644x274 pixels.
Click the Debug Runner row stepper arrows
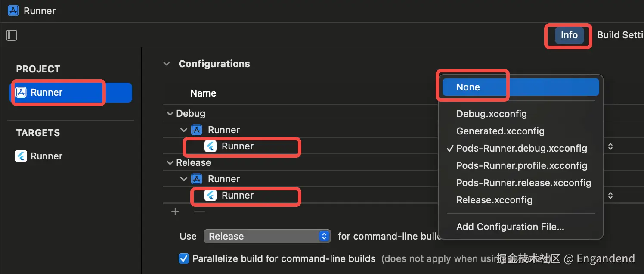(x=610, y=146)
